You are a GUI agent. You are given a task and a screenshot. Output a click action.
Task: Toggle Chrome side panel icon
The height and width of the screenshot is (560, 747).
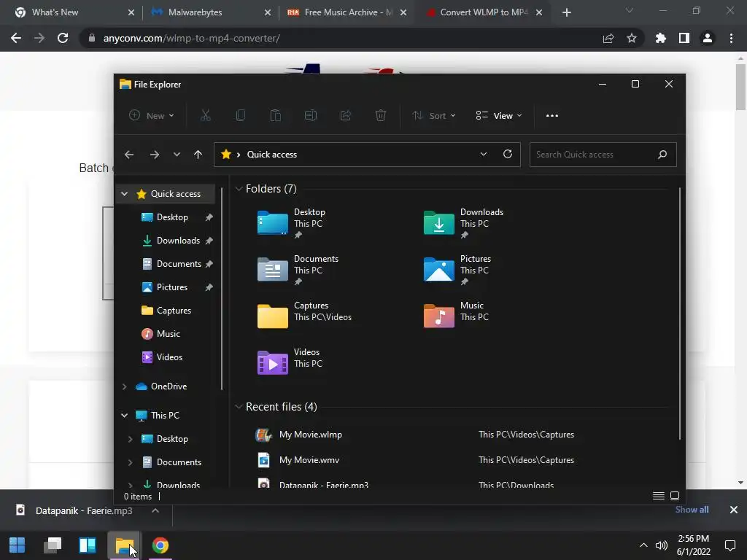pyautogui.click(x=684, y=38)
